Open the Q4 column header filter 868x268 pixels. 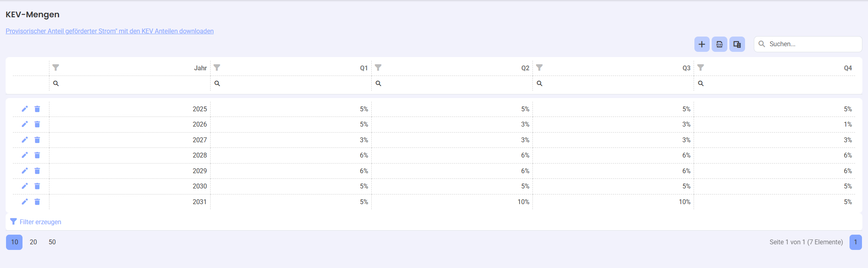pos(700,68)
